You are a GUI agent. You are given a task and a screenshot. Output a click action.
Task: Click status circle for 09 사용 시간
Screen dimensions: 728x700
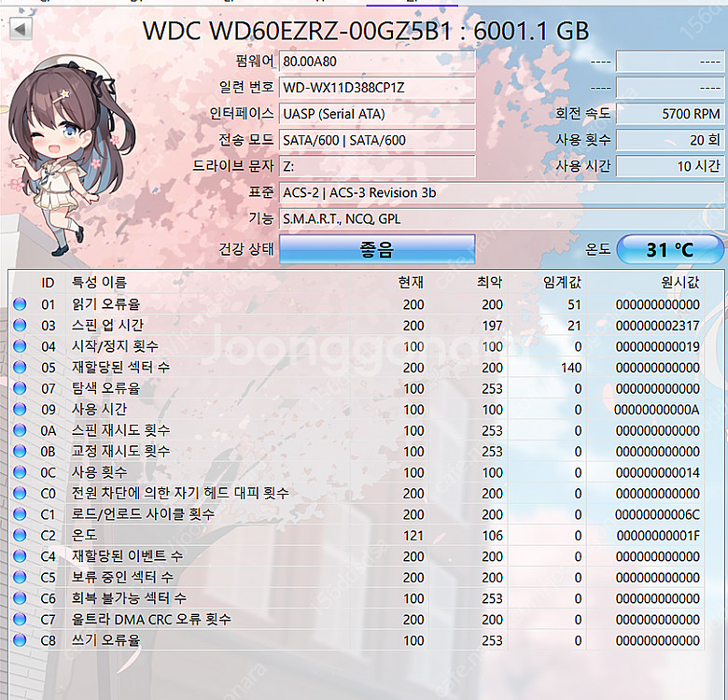(x=20, y=409)
